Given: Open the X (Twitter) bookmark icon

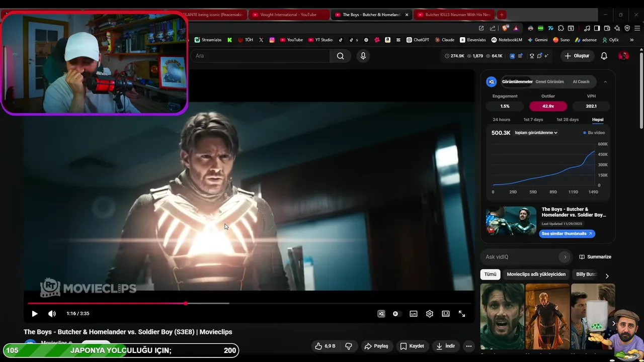Looking at the screenshot, I should click(261, 40).
